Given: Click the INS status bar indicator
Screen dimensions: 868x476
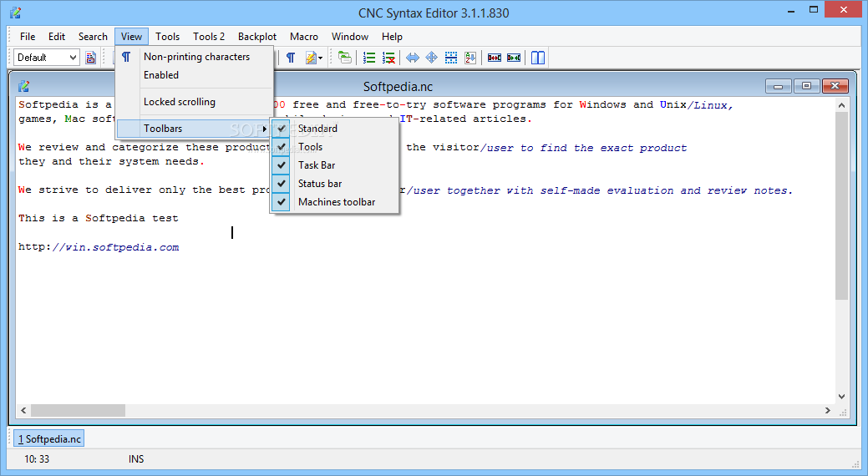Looking at the screenshot, I should point(136,458).
